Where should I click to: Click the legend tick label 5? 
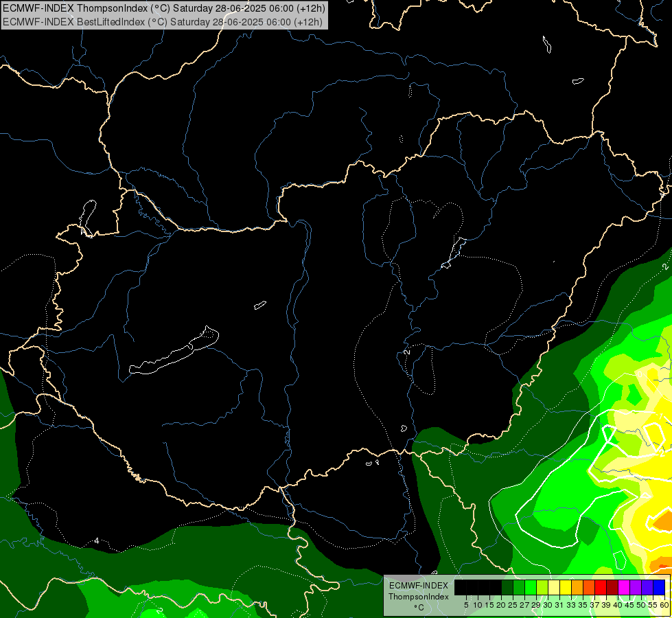[466, 605]
